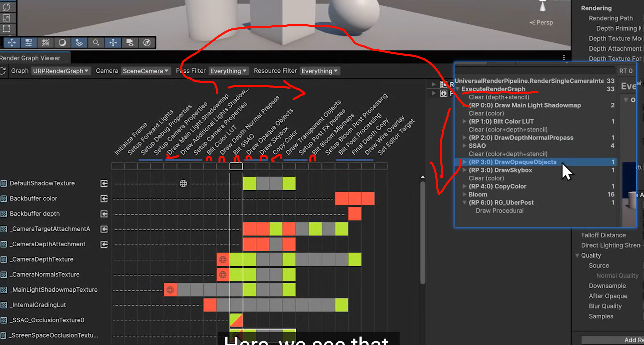The height and width of the screenshot is (345, 644).
Task: Click the camera overlay toolbar icon
Action: [130, 43]
